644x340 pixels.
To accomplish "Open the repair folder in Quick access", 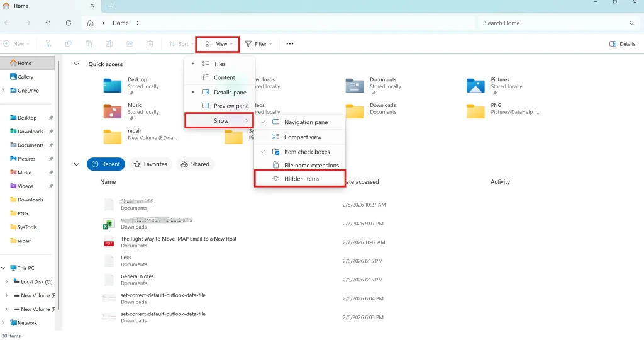I will [140, 137].
